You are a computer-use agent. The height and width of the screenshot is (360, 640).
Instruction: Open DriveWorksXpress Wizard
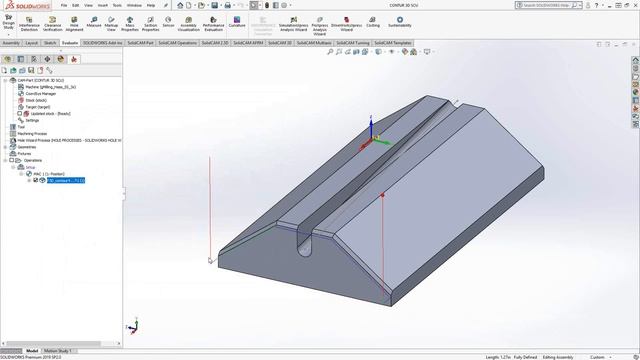coord(346,24)
